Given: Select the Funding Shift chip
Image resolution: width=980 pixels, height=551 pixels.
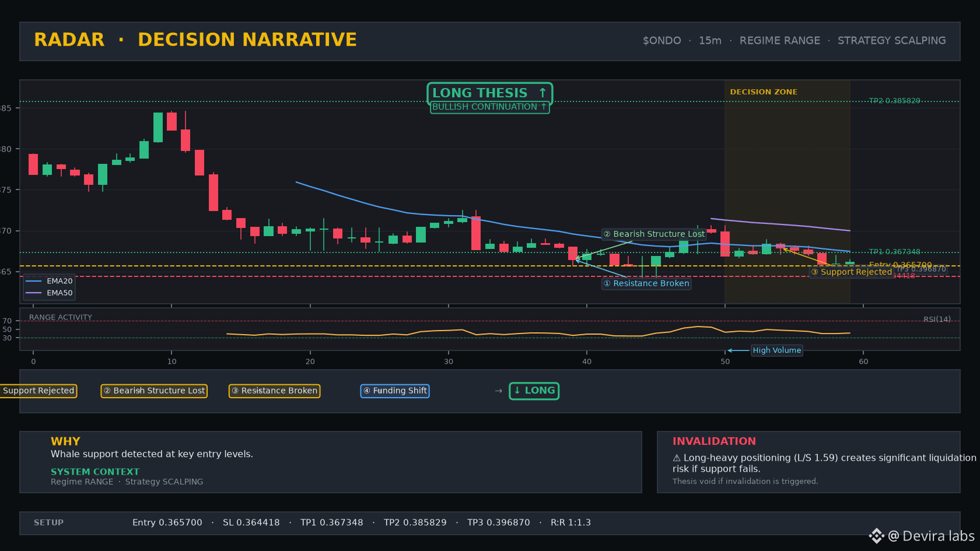Looking at the screenshot, I should (395, 391).
